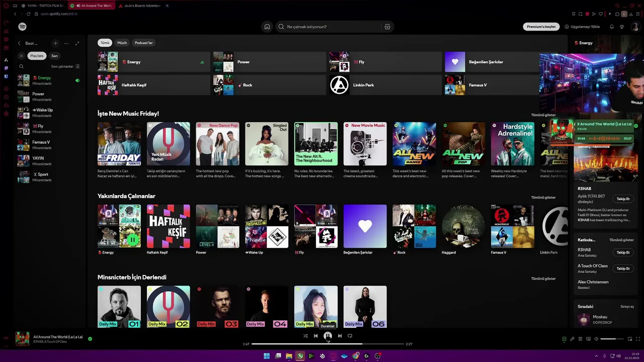Select the Müzik filter chip
644x362 pixels.
tap(122, 43)
